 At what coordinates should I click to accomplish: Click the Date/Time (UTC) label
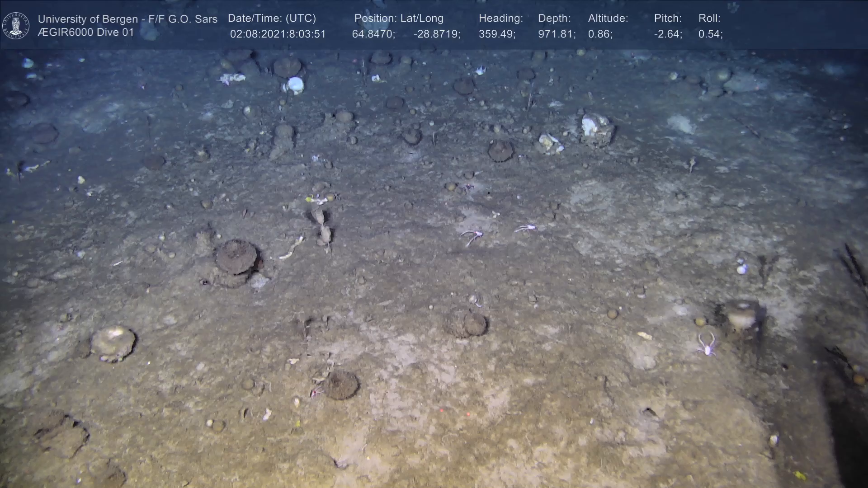click(x=272, y=19)
